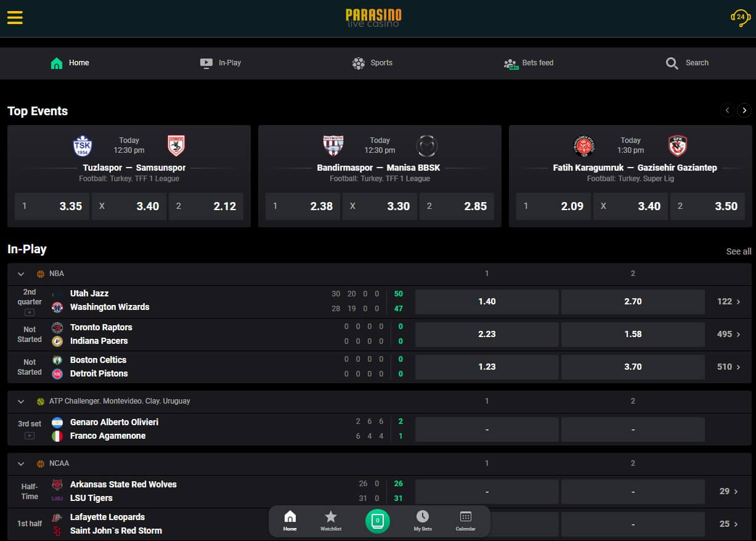Bet on Detroit Pistons at 3.70
The image size is (756, 541).
633,367
